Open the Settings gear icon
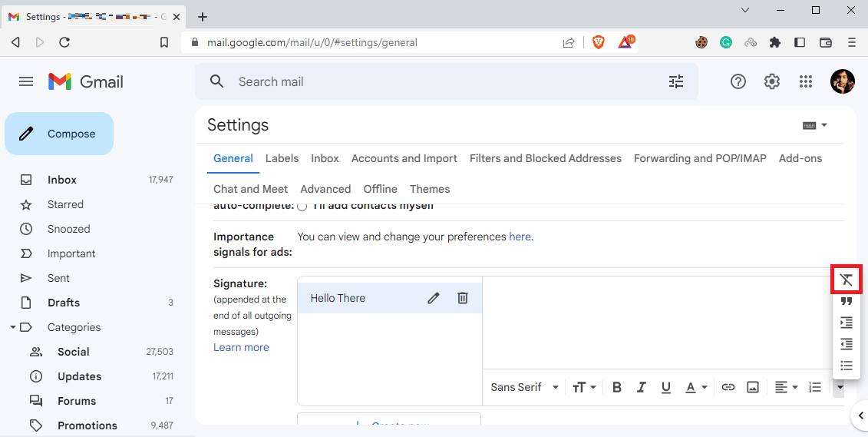This screenshot has width=868, height=437. pyautogui.click(x=771, y=81)
